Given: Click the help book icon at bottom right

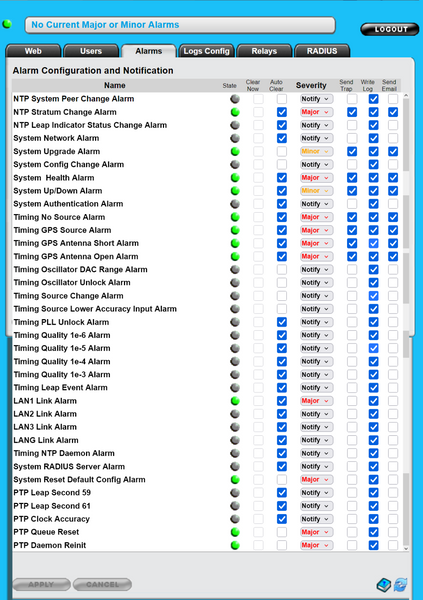Looking at the screenshot, I should tap(384, 585).
